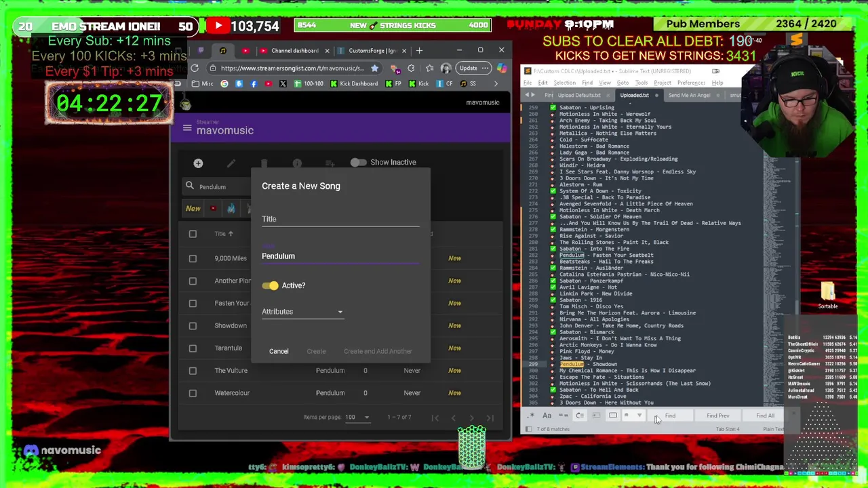
Task: Click the bookmark star in address bar
Action: tap(374, 68)
